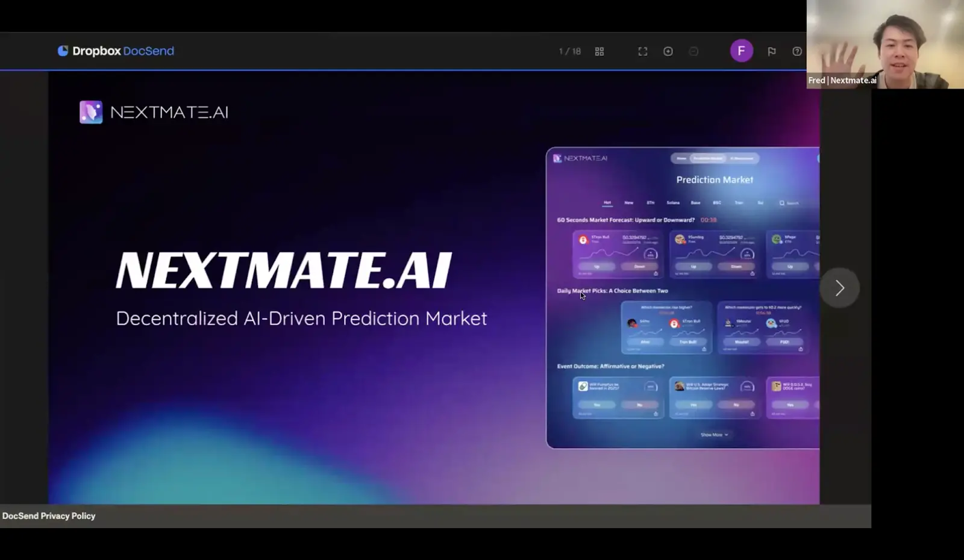Click the Dropbox DocSend logo
964x560 pixels.
pos(116,51)
